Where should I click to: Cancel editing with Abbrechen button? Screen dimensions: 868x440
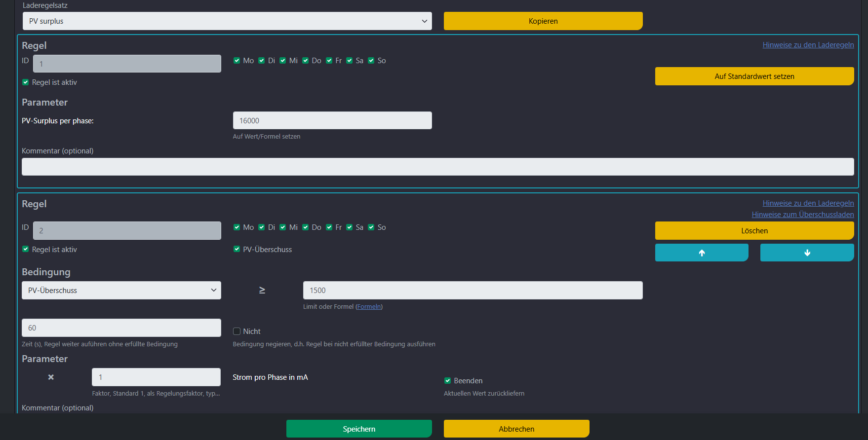coord(516,429)
